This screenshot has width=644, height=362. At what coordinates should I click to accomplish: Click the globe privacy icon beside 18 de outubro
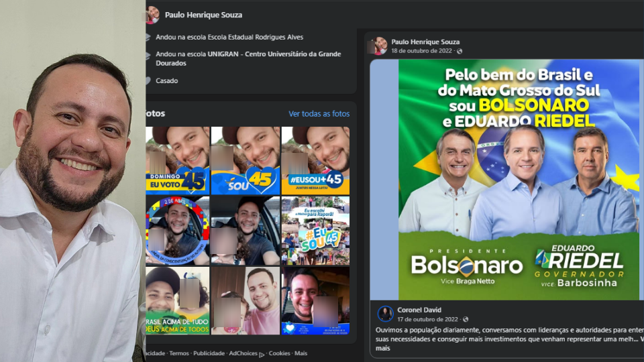(x=460, y=52)
